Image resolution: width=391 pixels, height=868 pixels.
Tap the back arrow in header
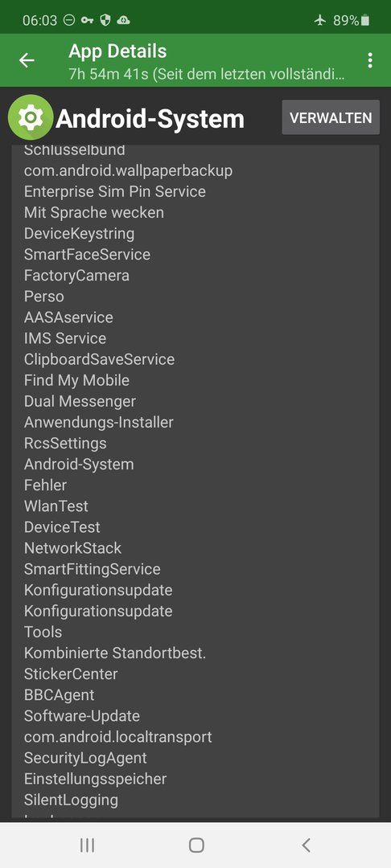pos(27,60)
